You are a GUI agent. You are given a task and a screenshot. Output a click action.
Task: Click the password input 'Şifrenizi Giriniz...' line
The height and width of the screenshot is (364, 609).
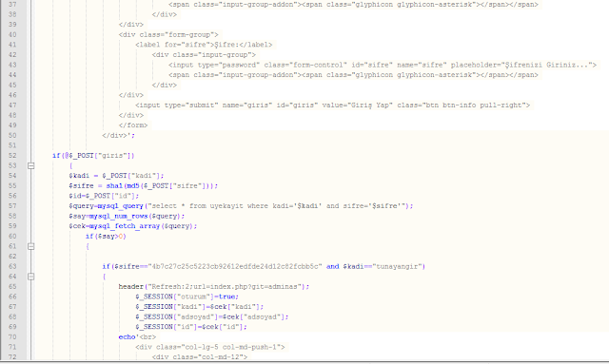(x=383, y=65)
